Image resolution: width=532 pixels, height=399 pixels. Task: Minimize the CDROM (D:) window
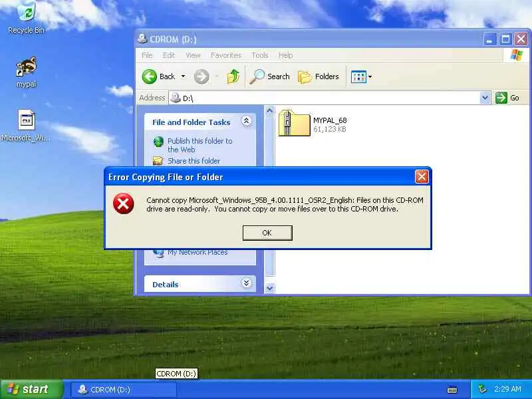pos(489,39)
